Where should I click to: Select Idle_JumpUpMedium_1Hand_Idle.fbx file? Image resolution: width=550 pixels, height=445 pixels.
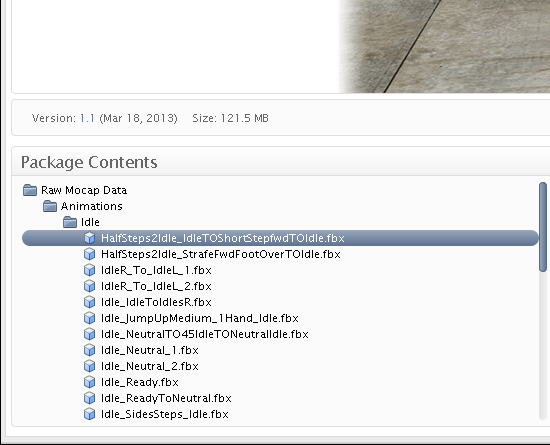click(200, 318)
